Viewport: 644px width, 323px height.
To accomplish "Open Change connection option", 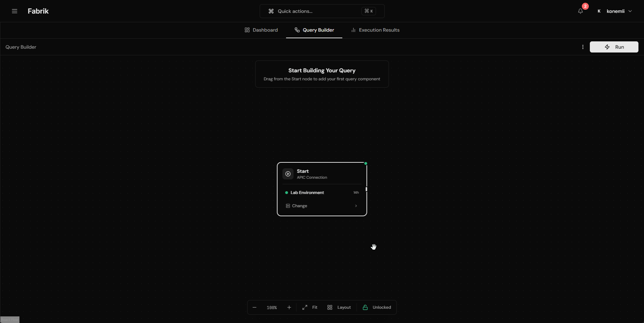I will point(322,206).
